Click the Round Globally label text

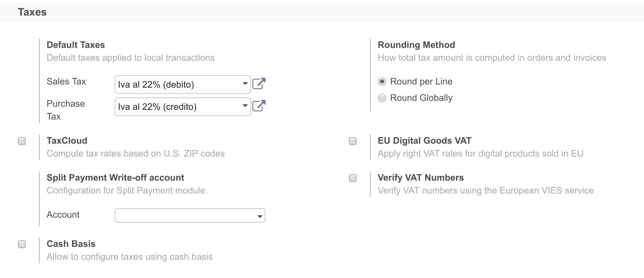421,98
